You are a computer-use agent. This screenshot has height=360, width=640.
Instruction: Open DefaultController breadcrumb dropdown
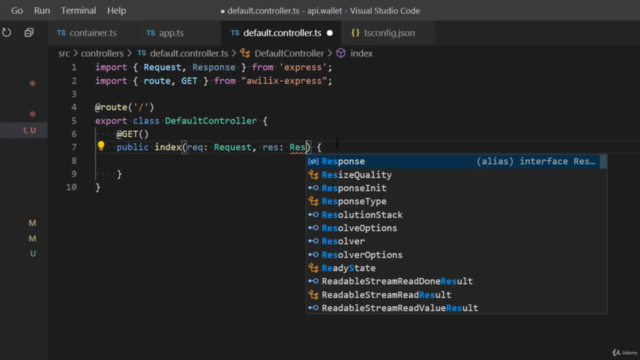(289, 53)
